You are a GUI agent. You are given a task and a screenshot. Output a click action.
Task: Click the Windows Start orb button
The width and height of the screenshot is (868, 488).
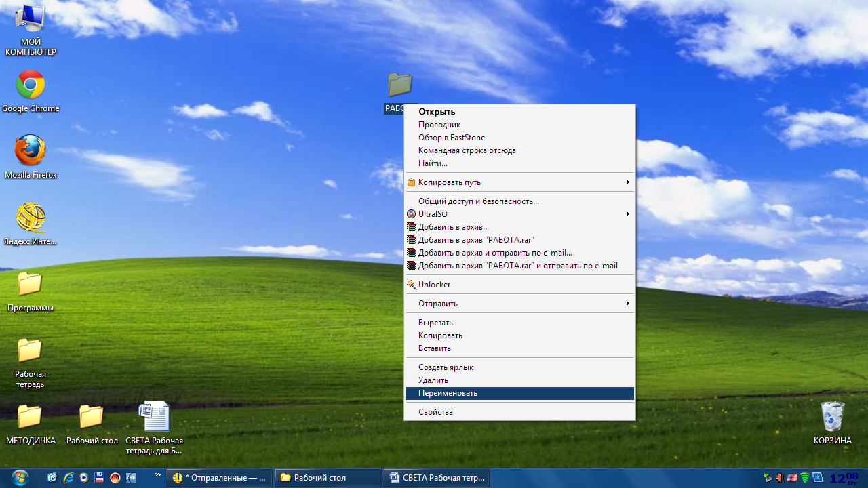(20, 478)
